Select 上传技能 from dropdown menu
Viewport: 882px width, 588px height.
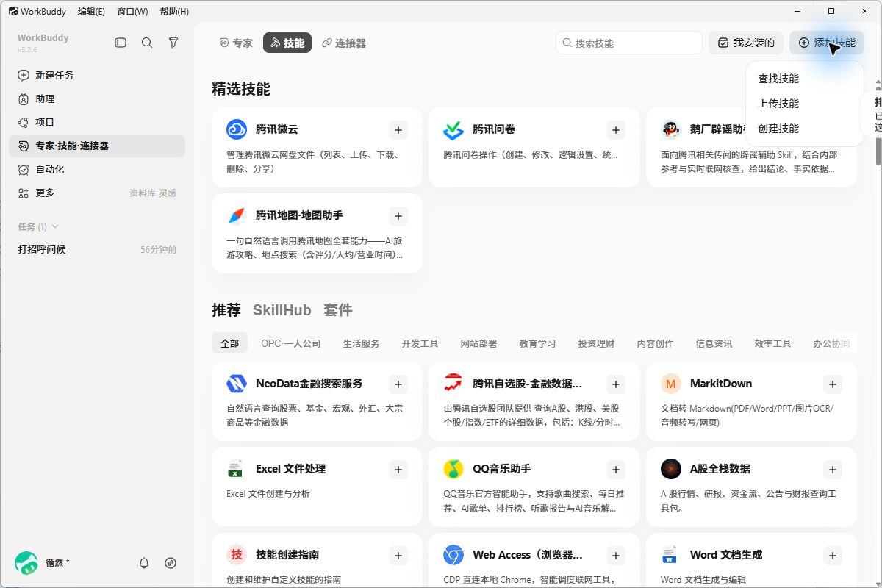click(x=778, y=104)
